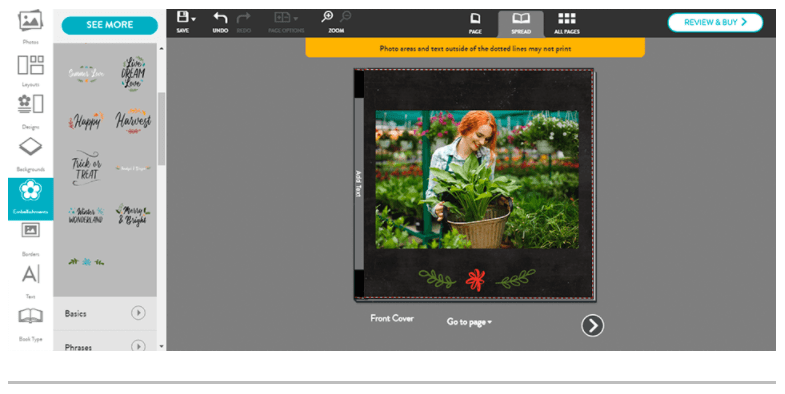The image size is (785, 394).
Task: Open the Book Type panel
Action: [30, 324]
